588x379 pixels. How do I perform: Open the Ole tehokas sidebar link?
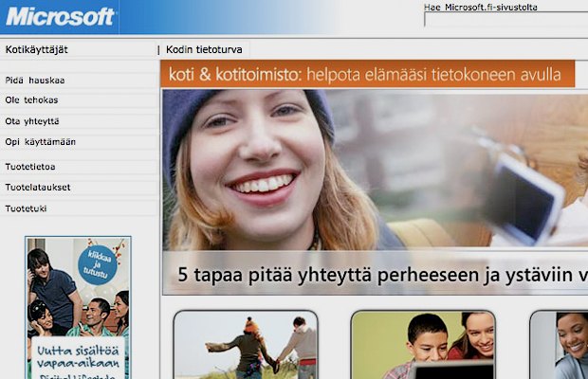[30, 101]
